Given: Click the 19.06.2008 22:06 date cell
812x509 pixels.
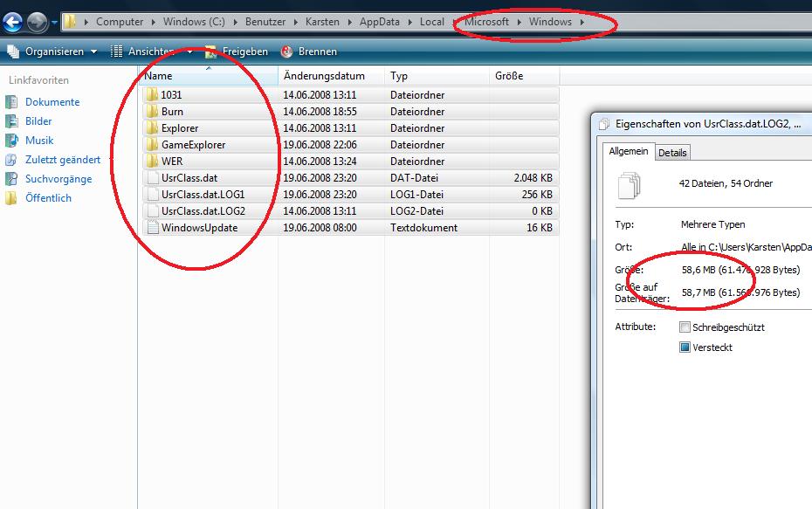Looking at the screenshot, I should click(320, 144).
